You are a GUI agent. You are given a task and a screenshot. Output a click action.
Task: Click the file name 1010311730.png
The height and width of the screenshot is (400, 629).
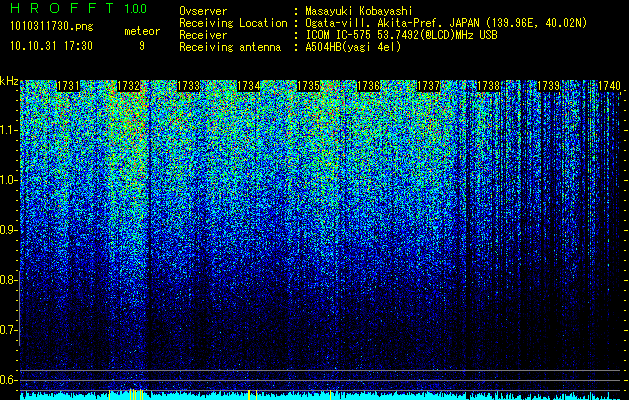[x=52, y=26]
